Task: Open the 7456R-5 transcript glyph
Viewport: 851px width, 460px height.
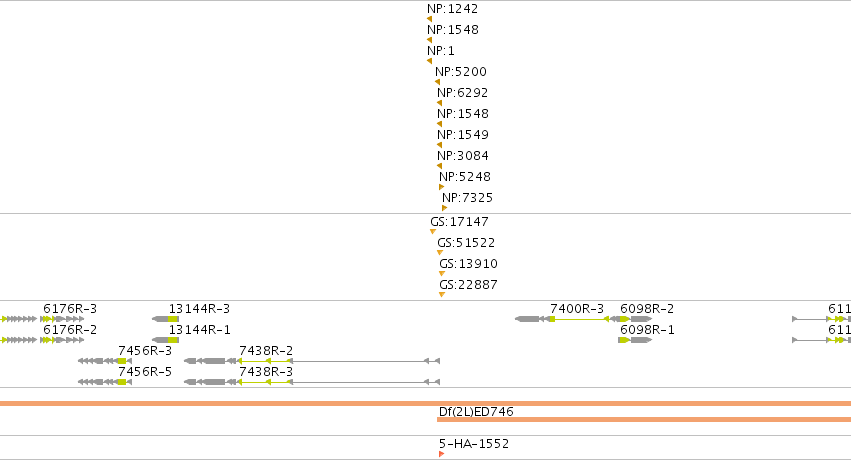Action: pyautogui.click(x=105, y=382)
